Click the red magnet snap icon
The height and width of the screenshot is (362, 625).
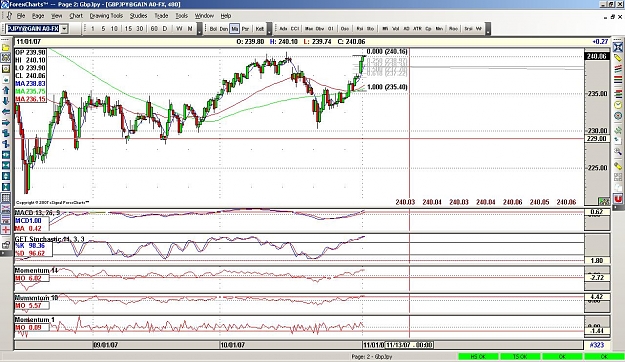(618, 198)
